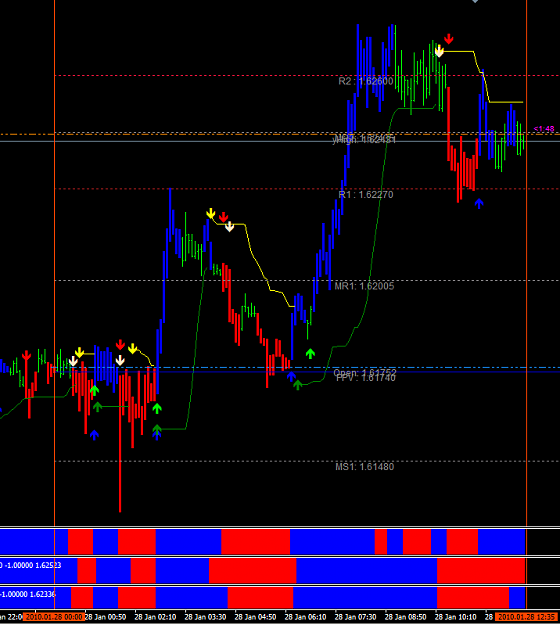Viewport: 560px width, 625px height.
Task: Click the -1.00000 1.62336 indicator value label
Action: coord(29,594)
